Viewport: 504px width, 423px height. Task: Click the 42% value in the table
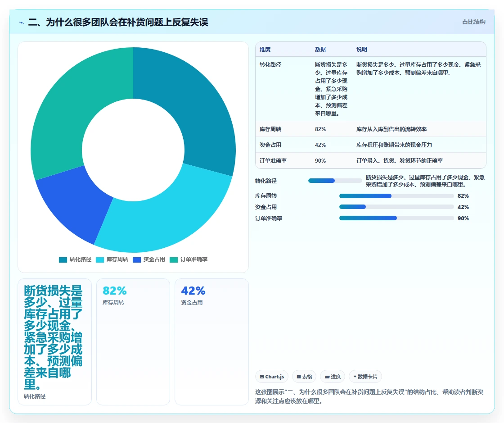pyautogui.click(x=320, y=145)
